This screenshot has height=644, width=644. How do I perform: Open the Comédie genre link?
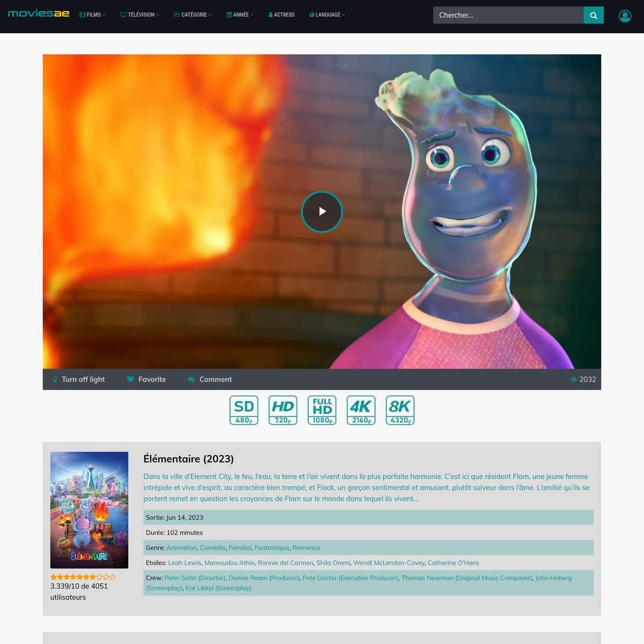pos(213,548)
